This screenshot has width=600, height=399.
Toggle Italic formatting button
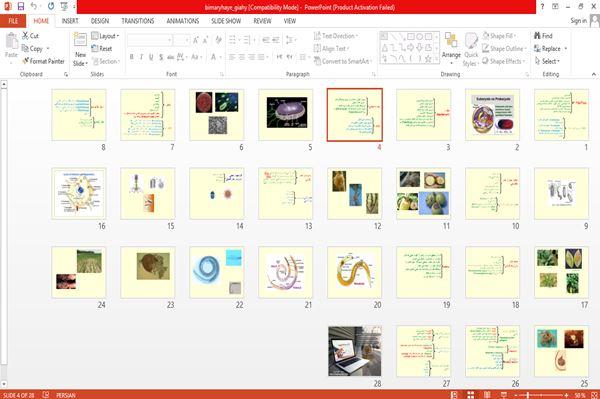click(x=142, y=57)
